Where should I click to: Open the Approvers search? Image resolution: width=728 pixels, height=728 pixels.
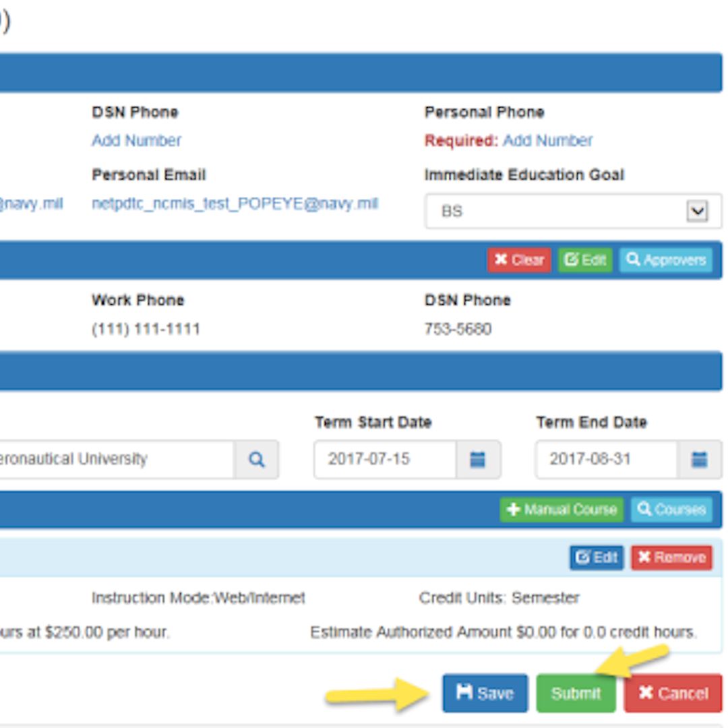click(666, 260)
